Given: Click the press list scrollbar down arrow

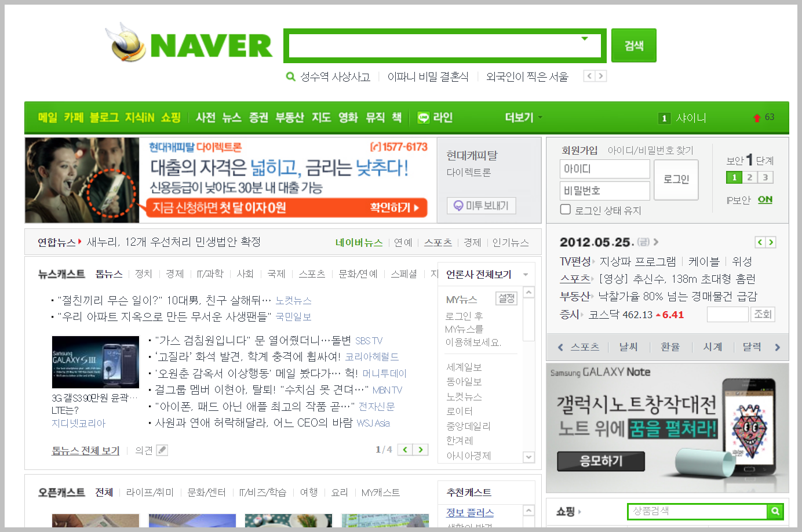Looking at the screenshot, I should [528, 457].
